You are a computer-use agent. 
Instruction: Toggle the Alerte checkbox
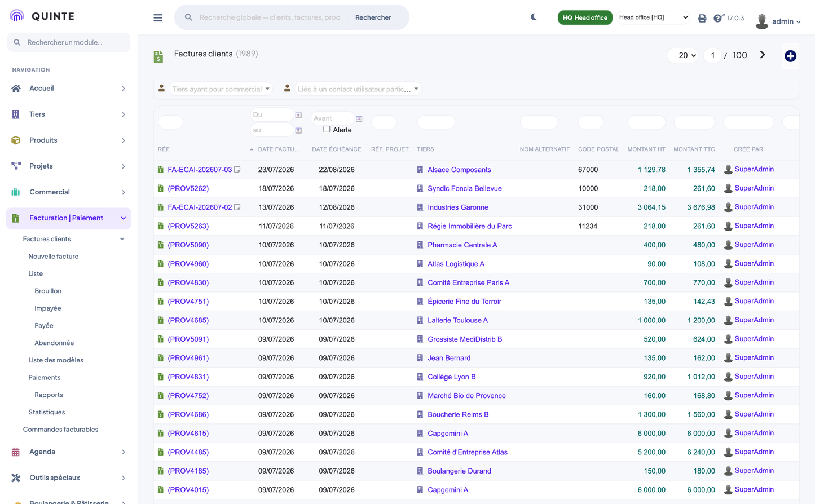pos(327,129)
